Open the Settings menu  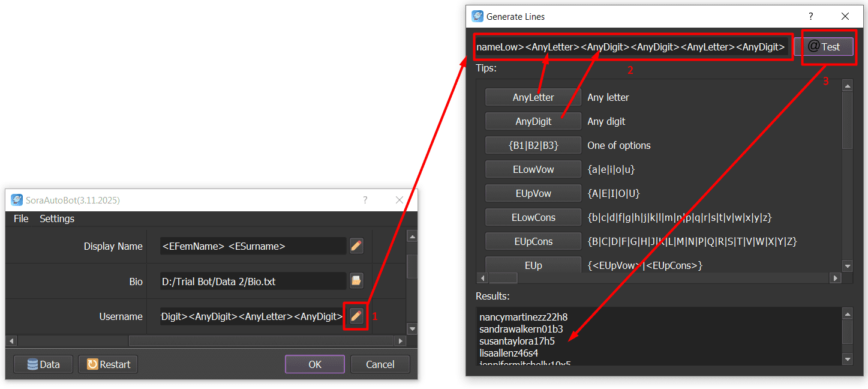tap(56, 219)
